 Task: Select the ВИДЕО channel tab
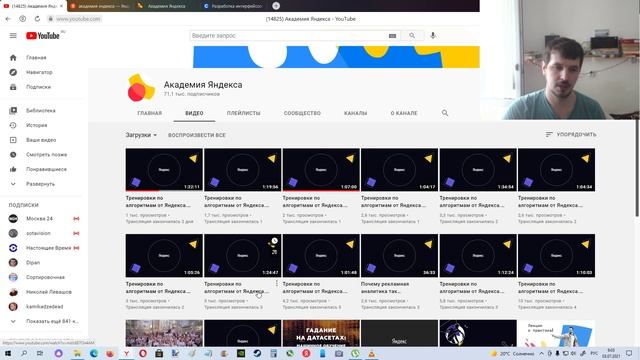point(194,113)
